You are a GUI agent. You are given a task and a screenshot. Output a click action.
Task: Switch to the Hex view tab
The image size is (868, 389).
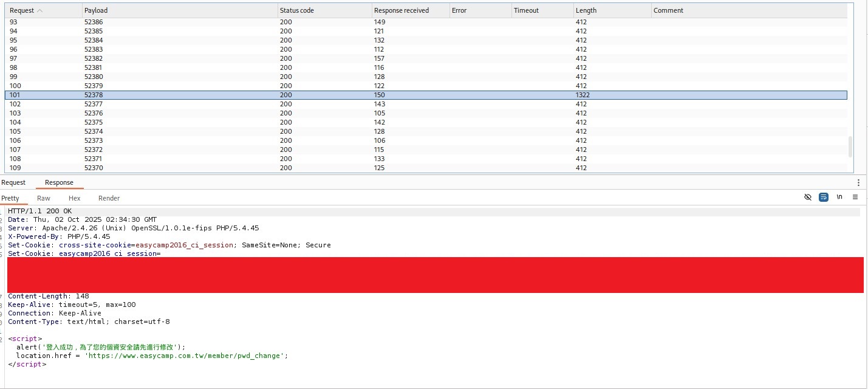[x=75, y=198]
